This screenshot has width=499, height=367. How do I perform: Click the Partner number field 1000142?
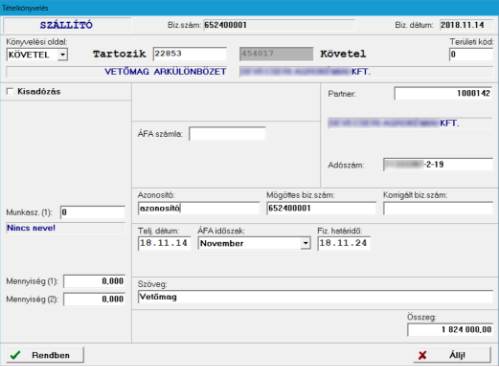[443, 93]
